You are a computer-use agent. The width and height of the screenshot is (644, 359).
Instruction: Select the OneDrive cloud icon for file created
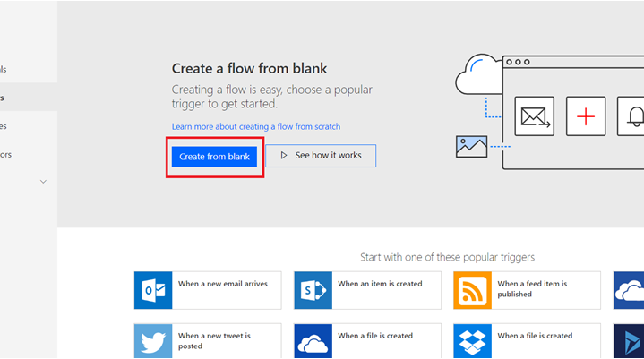click(x=313, y=341)
